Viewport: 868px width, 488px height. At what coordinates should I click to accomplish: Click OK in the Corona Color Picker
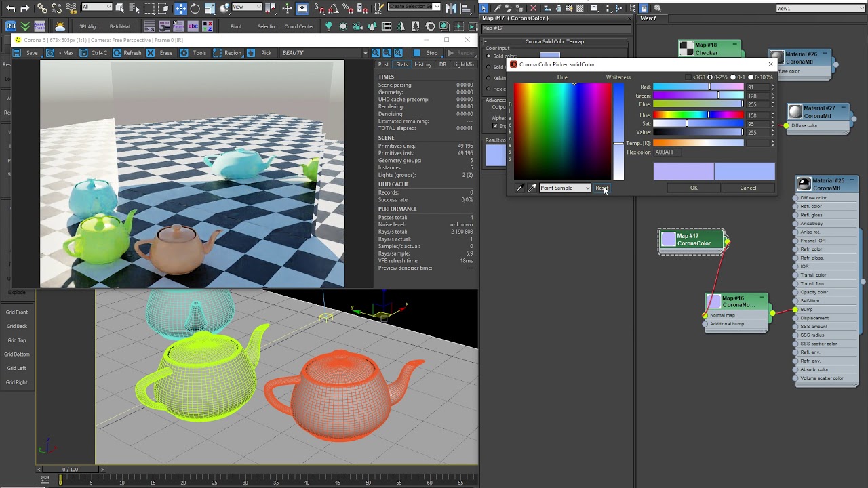(x=694, y=188)
